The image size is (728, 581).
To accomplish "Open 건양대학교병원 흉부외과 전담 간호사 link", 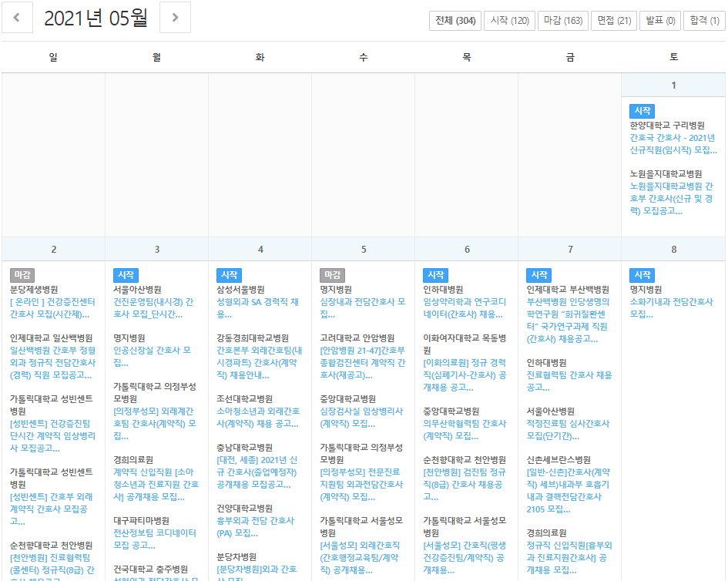I will [x=255, y=527].
